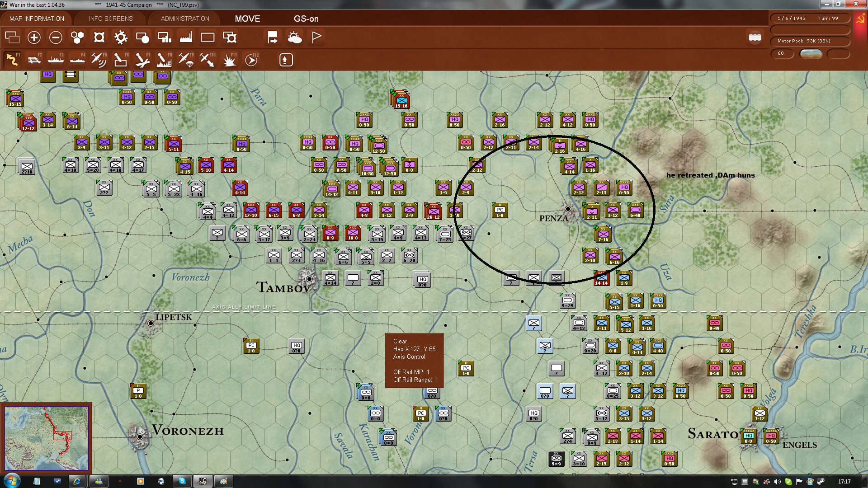The image size is (868, 488).
Task: Select the F10 air transfer mode
Action: [x=208, y=60]
